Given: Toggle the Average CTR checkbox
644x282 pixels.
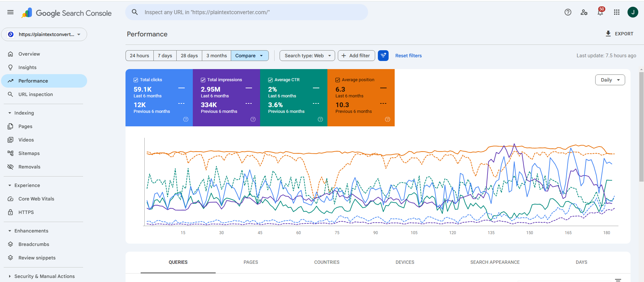Looking at the screenshot, I should coord(271,80).
